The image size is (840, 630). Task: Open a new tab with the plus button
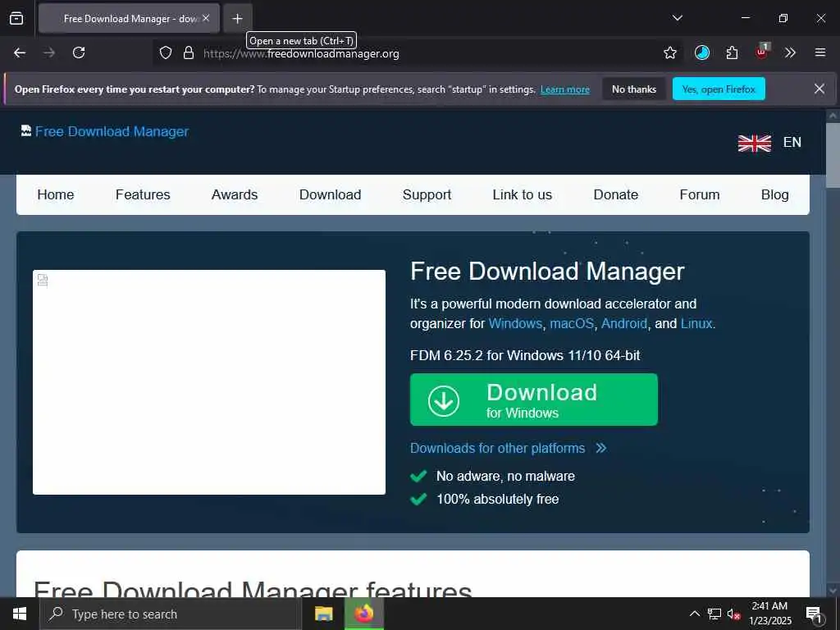point(237,19)
